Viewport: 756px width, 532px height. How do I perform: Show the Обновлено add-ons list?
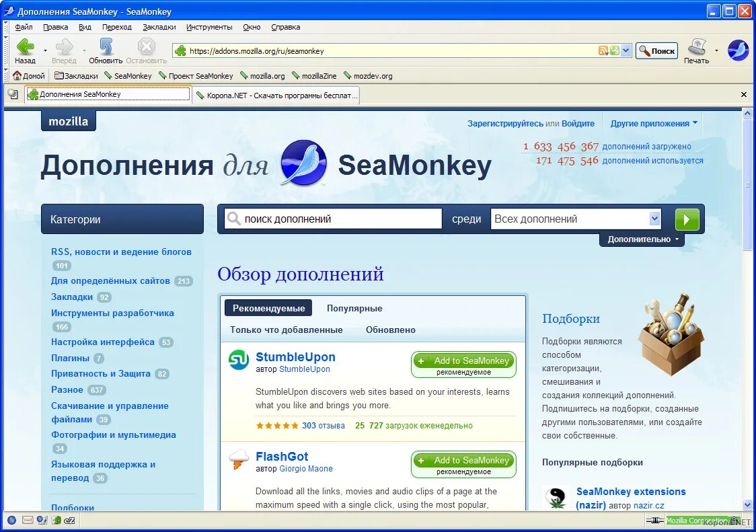(391, 330)
